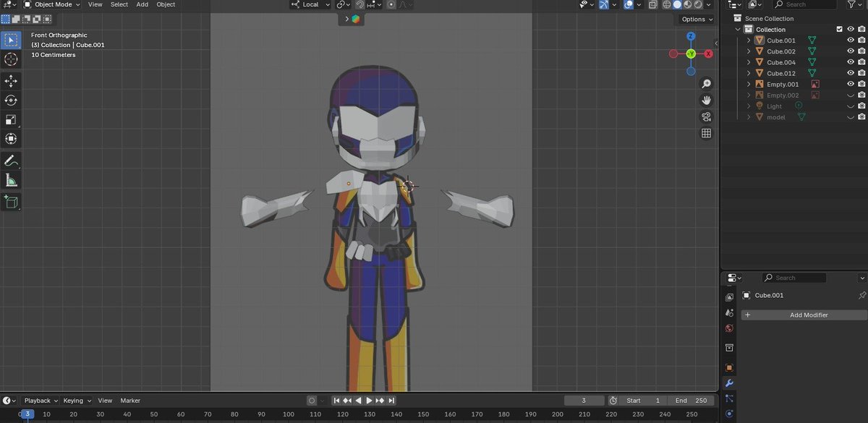
Task: Switch to material preview shading
Action: 687,4
